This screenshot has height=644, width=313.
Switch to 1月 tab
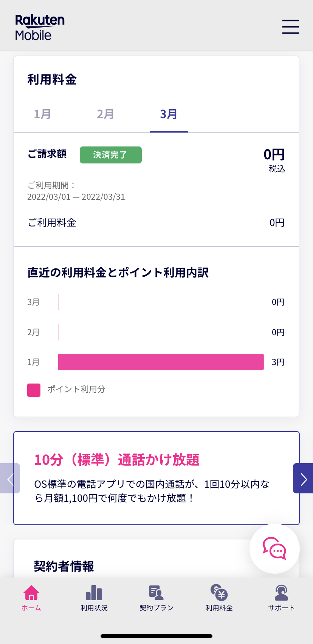[x=42, y=114]
